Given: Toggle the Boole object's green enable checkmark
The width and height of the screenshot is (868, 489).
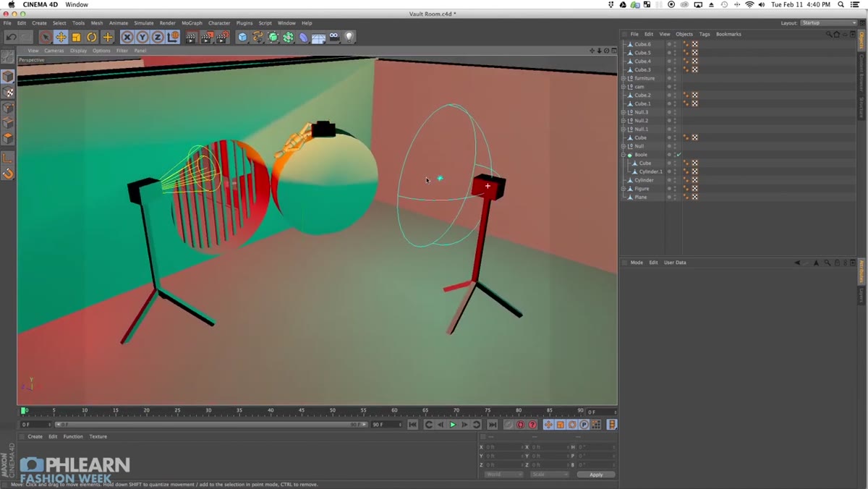Looking at the screenshot, I should (678, 155).
